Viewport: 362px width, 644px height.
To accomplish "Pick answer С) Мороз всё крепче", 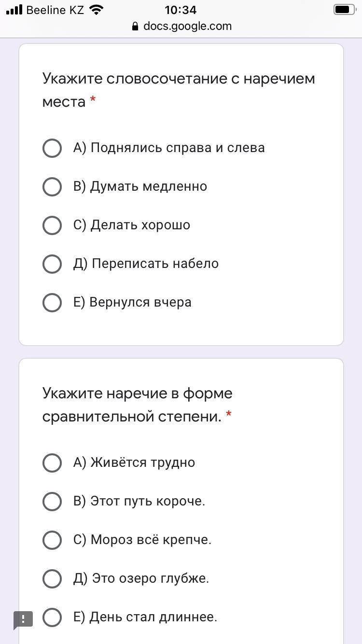I will pos(52,540).
